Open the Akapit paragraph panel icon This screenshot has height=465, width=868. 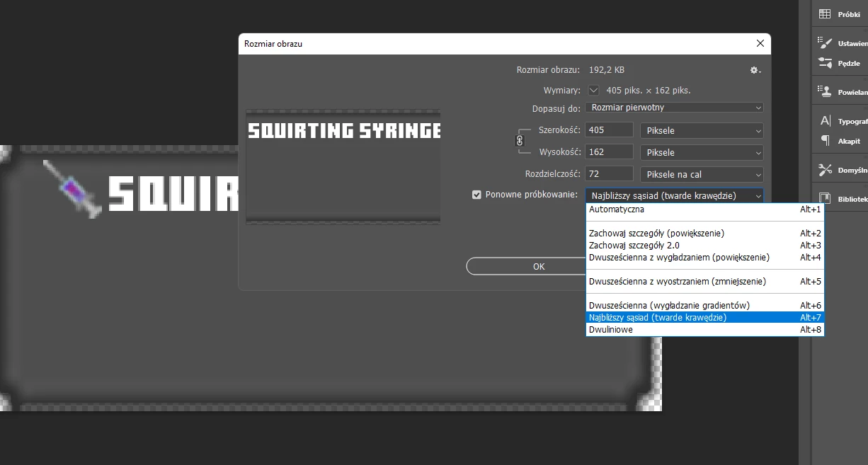point(825,141)
